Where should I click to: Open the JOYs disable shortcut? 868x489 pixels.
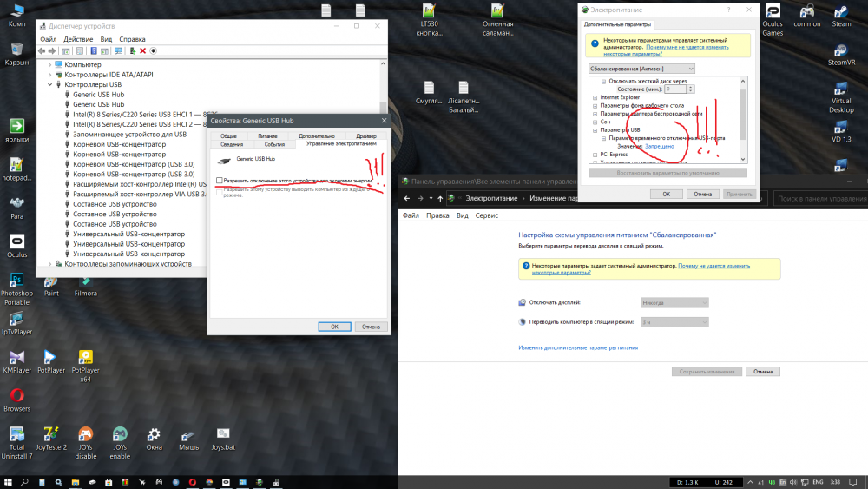click(x=85, y=443)
